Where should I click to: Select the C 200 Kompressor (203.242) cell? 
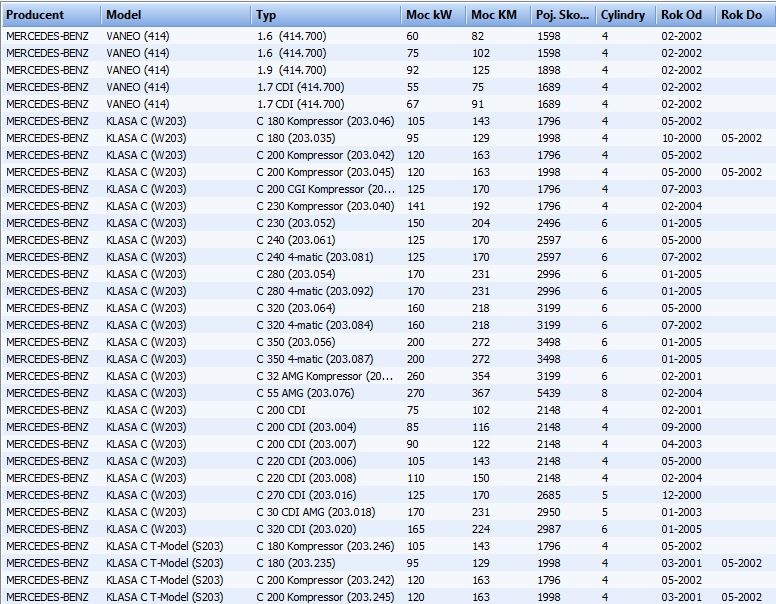[325, 580]
